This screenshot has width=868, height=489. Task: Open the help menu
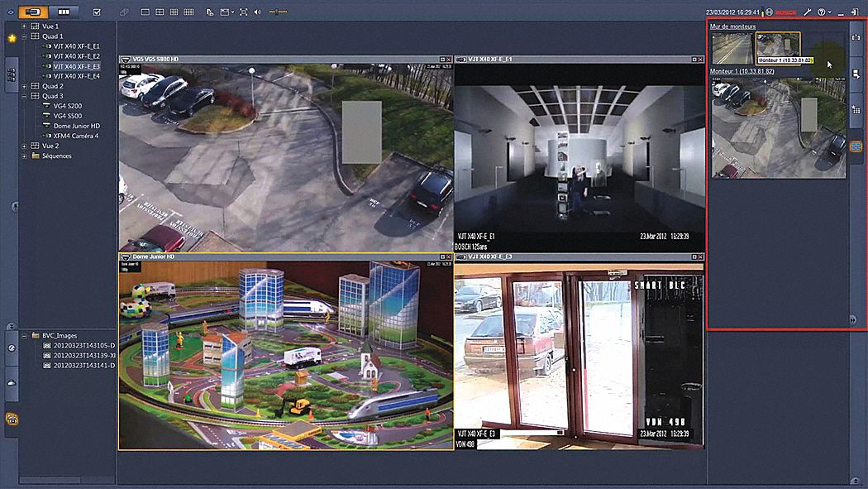point(822,12)
